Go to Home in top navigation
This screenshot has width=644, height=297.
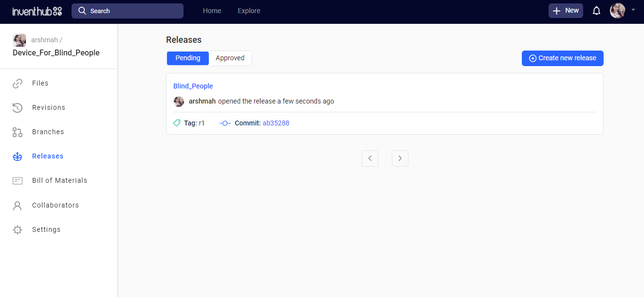(212, 11)
